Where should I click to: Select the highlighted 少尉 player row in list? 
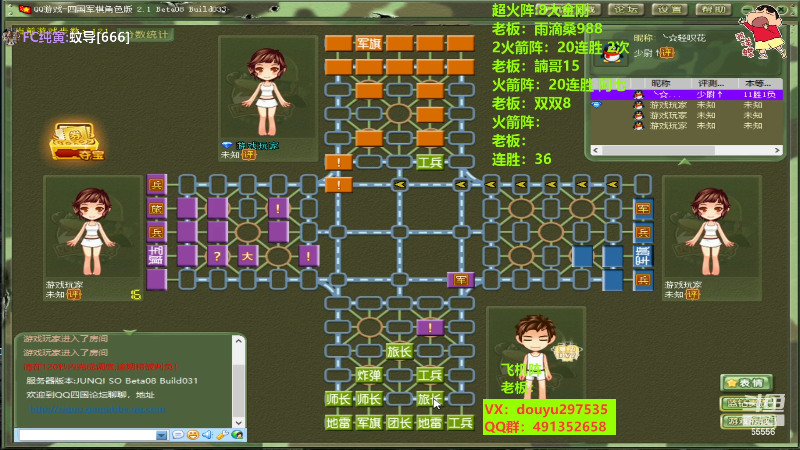click(x=686, y=94)
